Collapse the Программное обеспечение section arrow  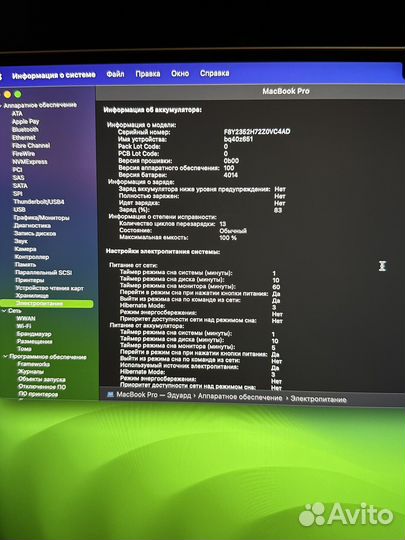point(5,357)
